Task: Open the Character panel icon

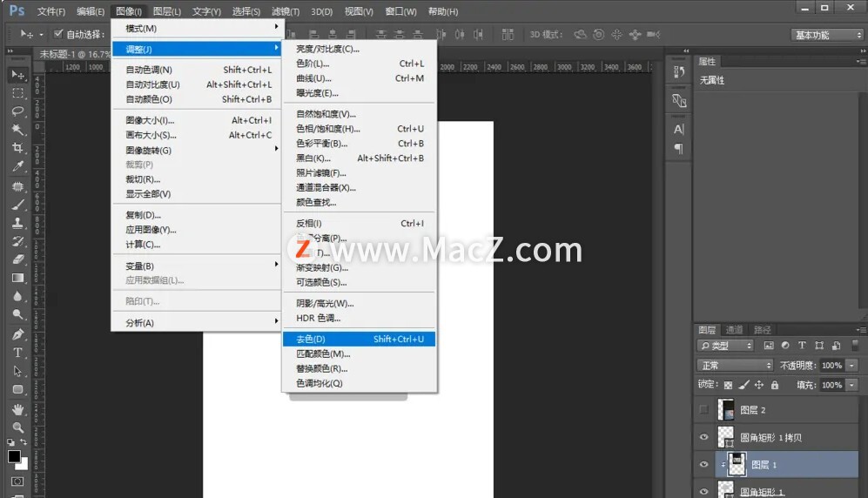Action: tap(679, 129)
